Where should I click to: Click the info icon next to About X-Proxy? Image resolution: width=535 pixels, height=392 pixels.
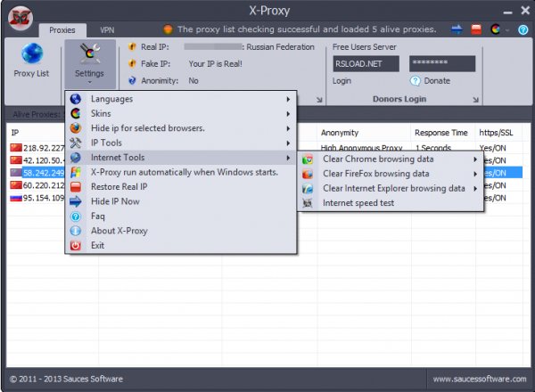coord(76,231)
